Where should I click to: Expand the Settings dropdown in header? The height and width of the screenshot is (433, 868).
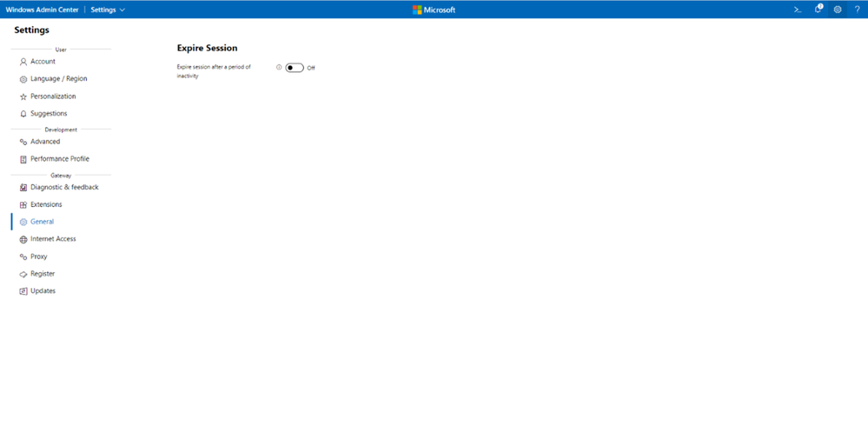click(x=108, y=10)
